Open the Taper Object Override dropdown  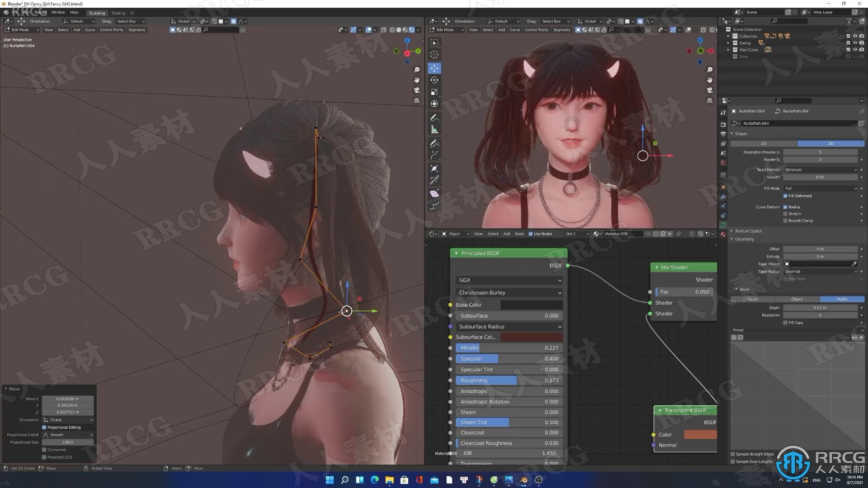coord(820,271)
